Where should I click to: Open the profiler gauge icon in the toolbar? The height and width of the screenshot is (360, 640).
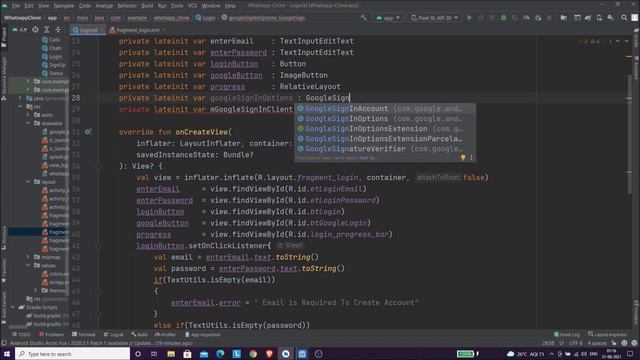click(526, 18)
